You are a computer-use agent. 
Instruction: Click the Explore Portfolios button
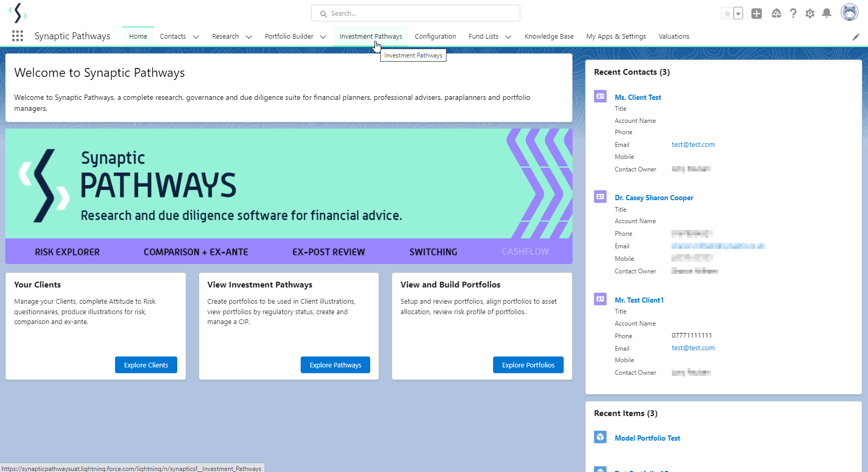tap(528, 365)
